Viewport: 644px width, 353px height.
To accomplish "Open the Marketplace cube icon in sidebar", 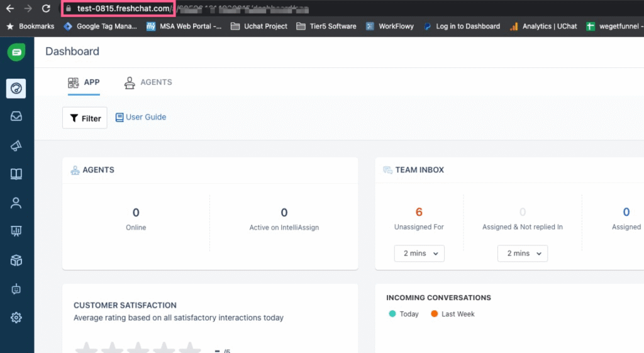I will click(x=16, y=260).
